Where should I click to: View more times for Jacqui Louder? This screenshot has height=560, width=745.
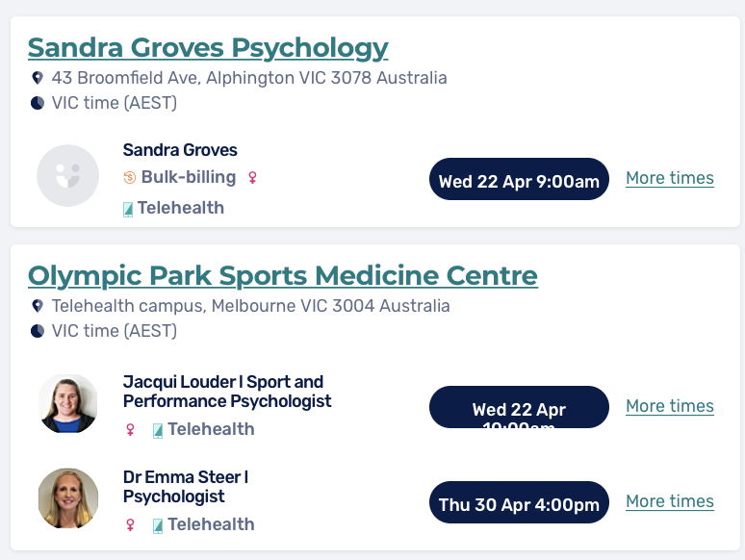click(x=669, y=406)
